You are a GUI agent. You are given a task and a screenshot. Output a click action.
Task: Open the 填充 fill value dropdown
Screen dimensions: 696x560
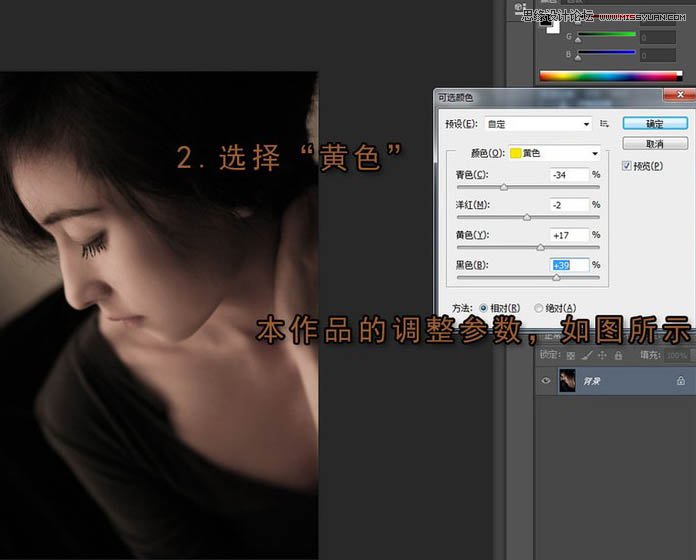(692, 355)
